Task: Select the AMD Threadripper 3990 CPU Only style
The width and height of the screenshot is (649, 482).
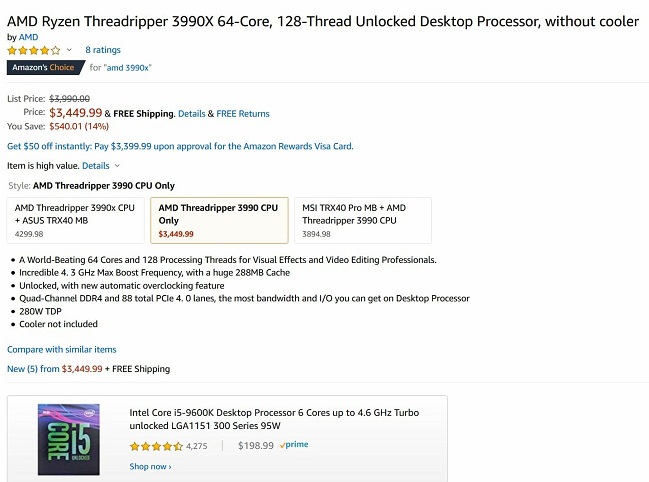Action: (219, 220)
